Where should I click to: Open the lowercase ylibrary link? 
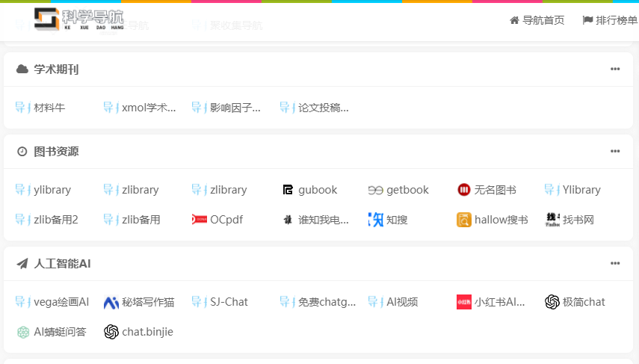(52, 190)
